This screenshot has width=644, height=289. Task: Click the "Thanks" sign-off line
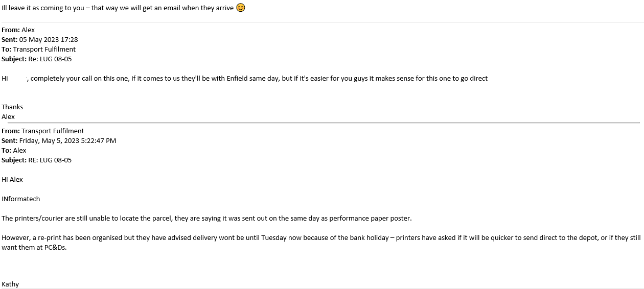pos(12,107)
